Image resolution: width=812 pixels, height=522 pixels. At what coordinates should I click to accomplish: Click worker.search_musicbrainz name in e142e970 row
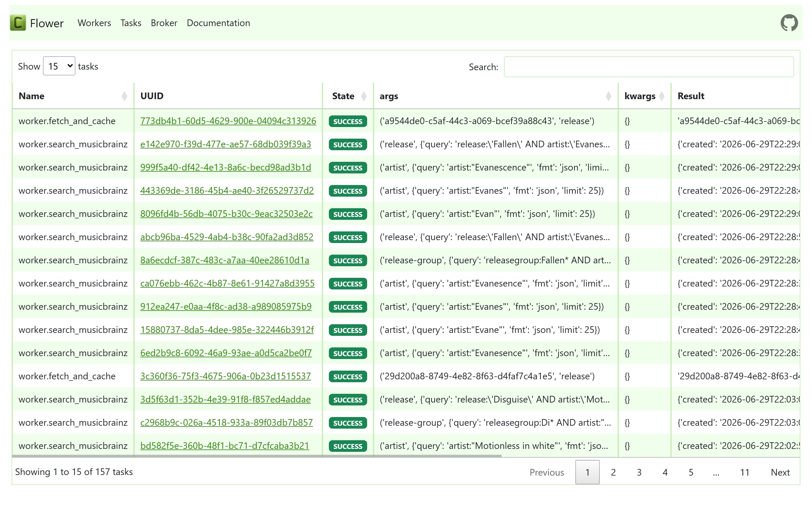coord(73,144)
